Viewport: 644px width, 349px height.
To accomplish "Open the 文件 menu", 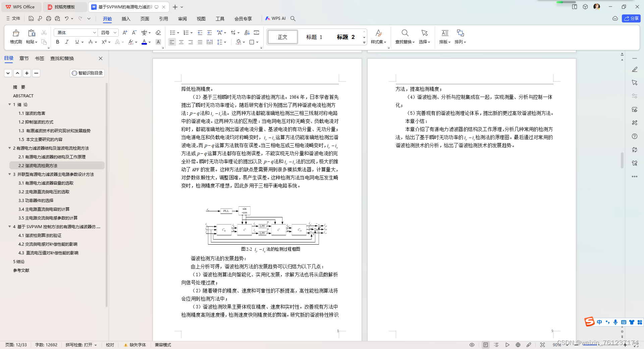I will point(13,18).
